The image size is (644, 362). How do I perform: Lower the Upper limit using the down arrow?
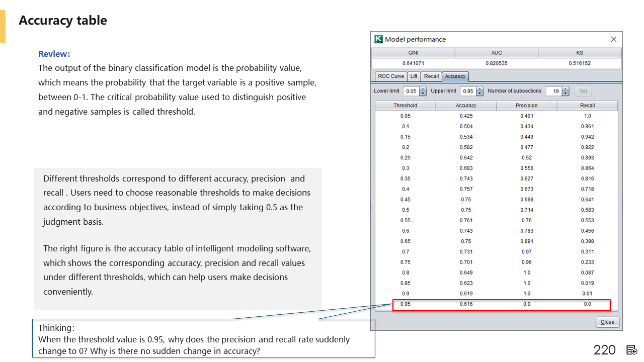pos(478,94)
